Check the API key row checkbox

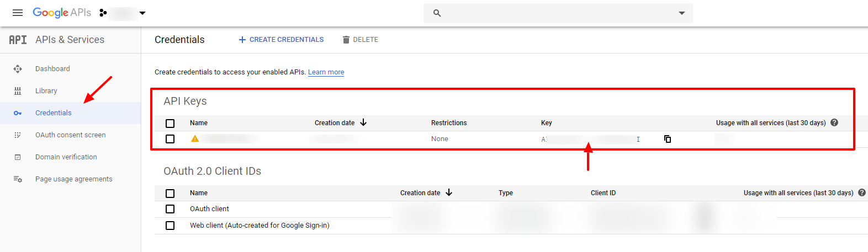click(170, 139)
